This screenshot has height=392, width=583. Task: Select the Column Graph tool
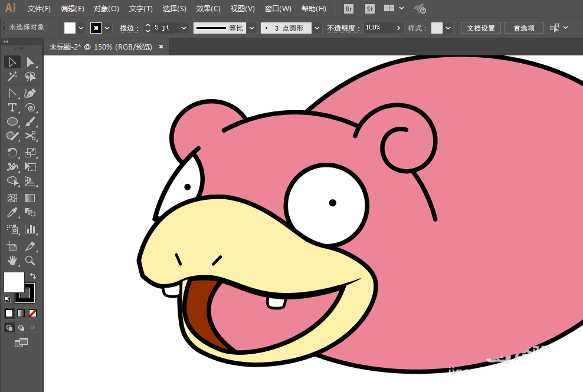click(30, 229)
